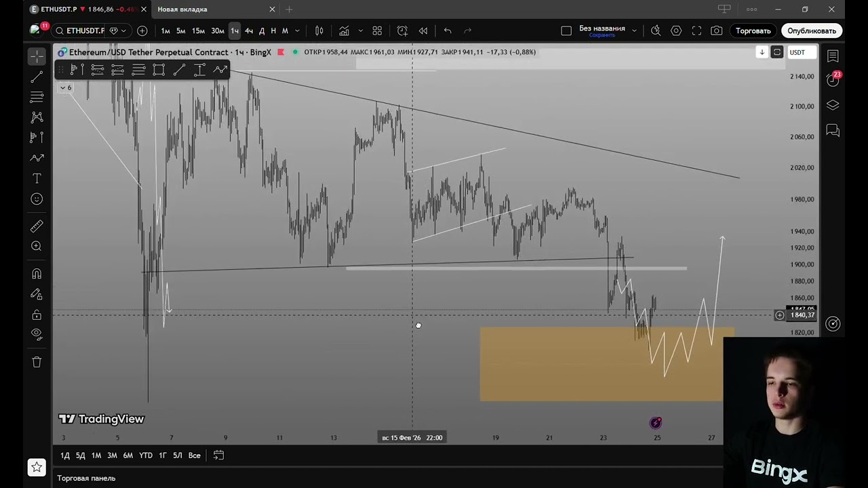Select the Text tool
This screenshot has width=868, height=488.
click(x=37, y=178)
